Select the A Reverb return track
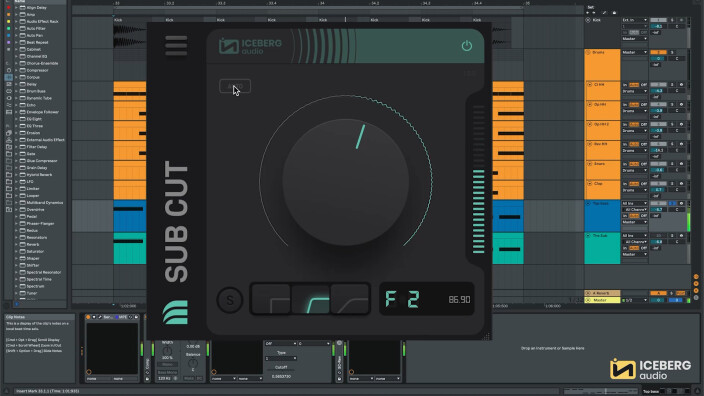 pyautogui.click(x=603, y=293)
